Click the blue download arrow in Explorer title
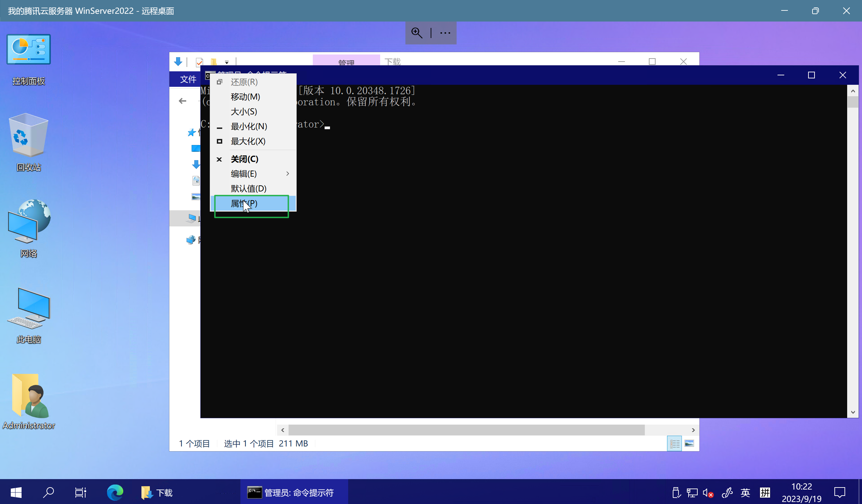 click(x=178, y=62)
